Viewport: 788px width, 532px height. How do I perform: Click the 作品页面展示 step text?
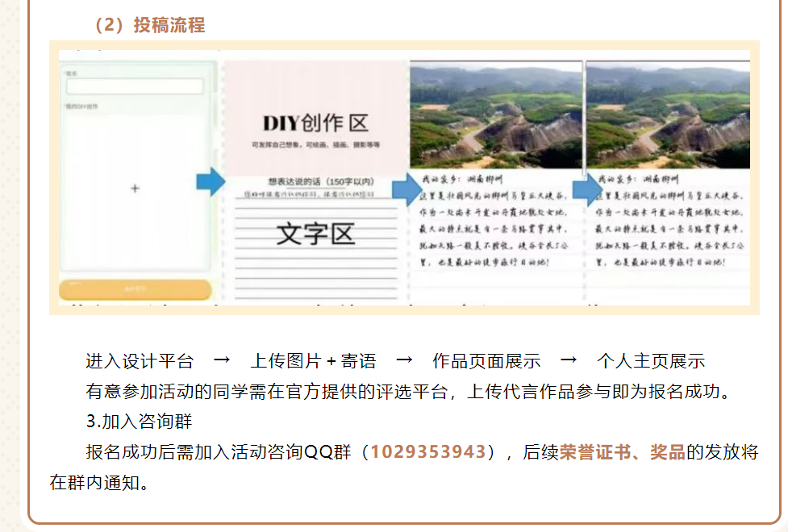click(x=486, y=361)
